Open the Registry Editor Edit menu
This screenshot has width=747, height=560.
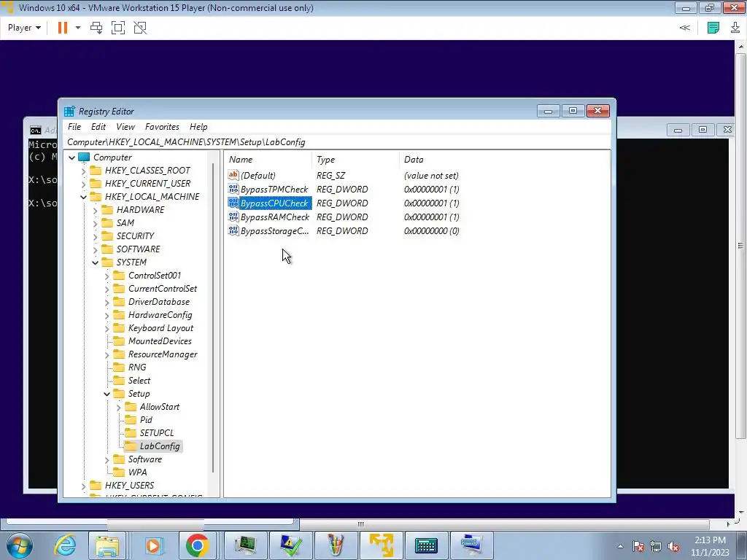pos(98,127)
